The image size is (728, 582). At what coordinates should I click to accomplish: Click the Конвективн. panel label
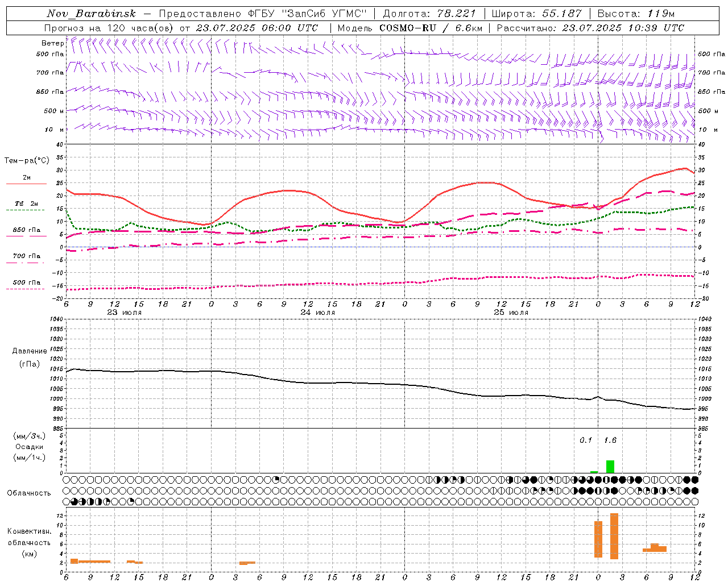29,531
